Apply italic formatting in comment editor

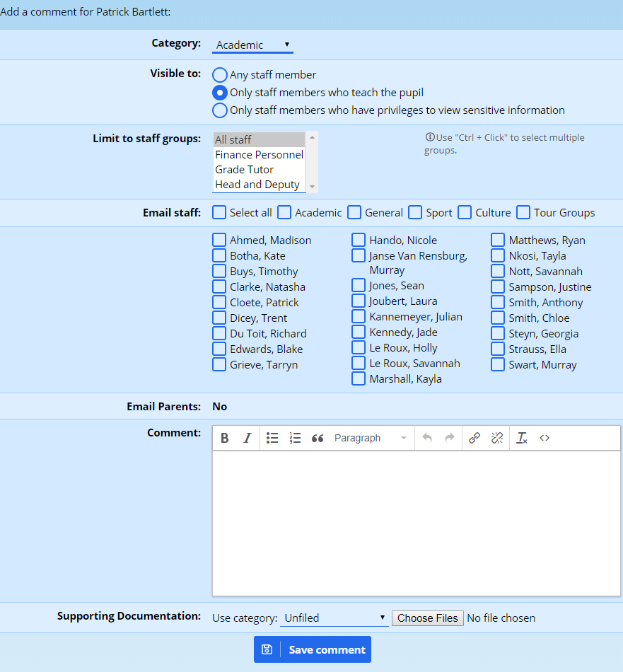pos(247,438)
